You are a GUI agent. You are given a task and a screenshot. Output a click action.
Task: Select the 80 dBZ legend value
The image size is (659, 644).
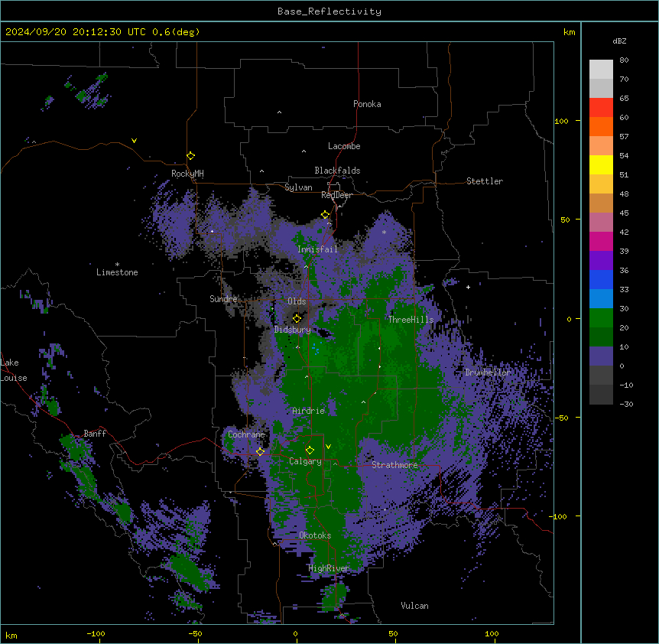point(624,60)
